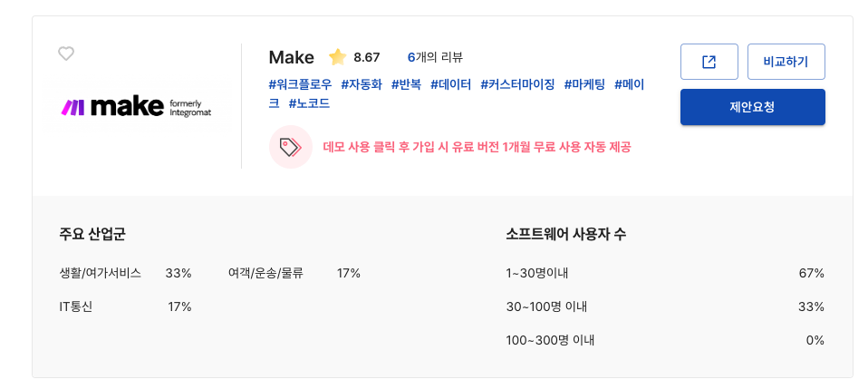Open the 6개의 리뷰 reviews link
868x389 pixels.
tap(435, 57)
